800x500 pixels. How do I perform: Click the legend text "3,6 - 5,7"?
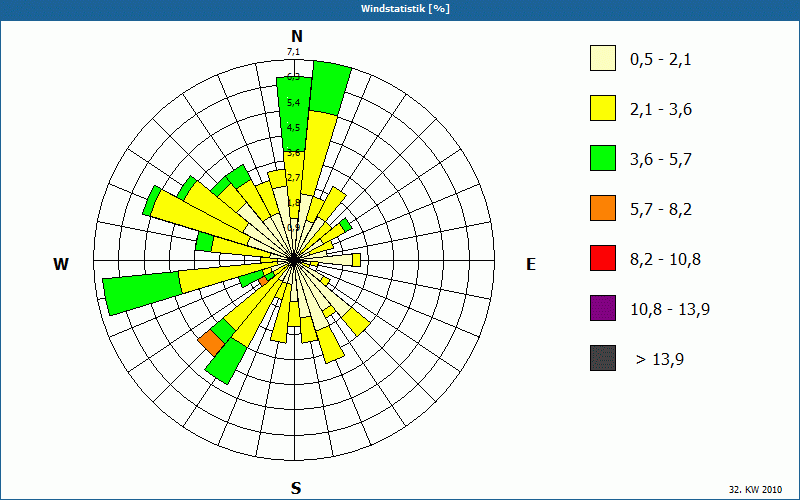(x=661, y=160)
